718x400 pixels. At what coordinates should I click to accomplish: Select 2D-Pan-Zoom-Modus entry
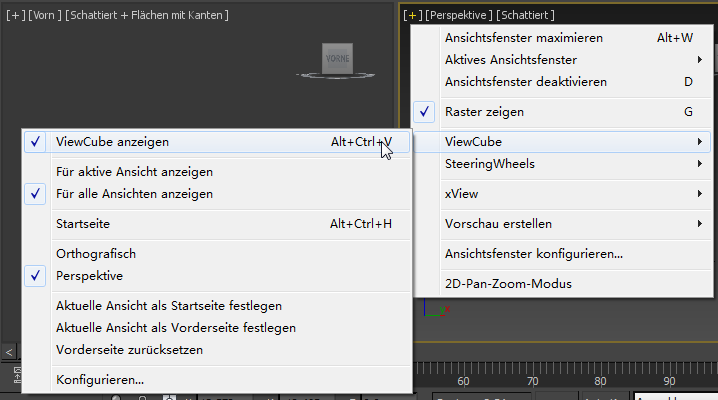click(x=508, y=284)
